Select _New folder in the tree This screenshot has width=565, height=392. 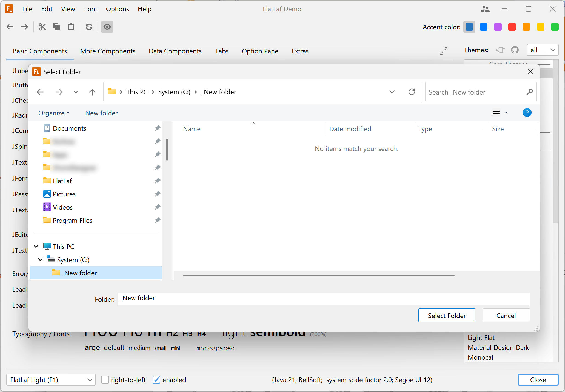click(96, 273)
